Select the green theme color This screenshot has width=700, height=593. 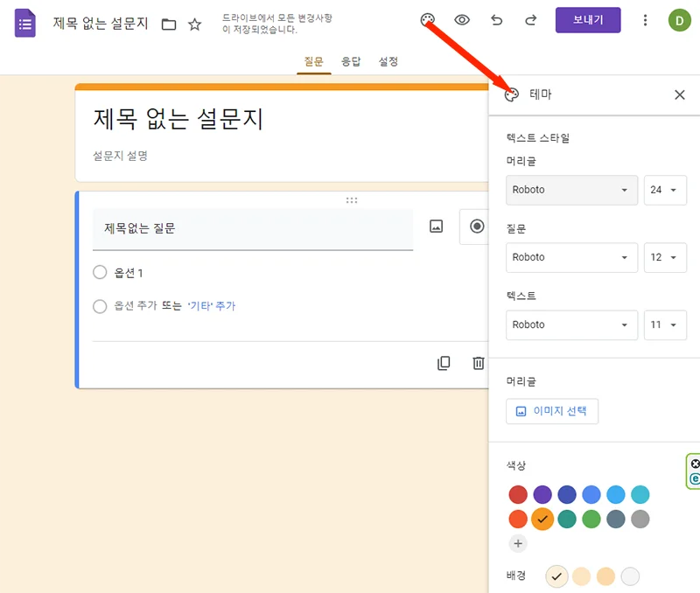coord(591,519)
